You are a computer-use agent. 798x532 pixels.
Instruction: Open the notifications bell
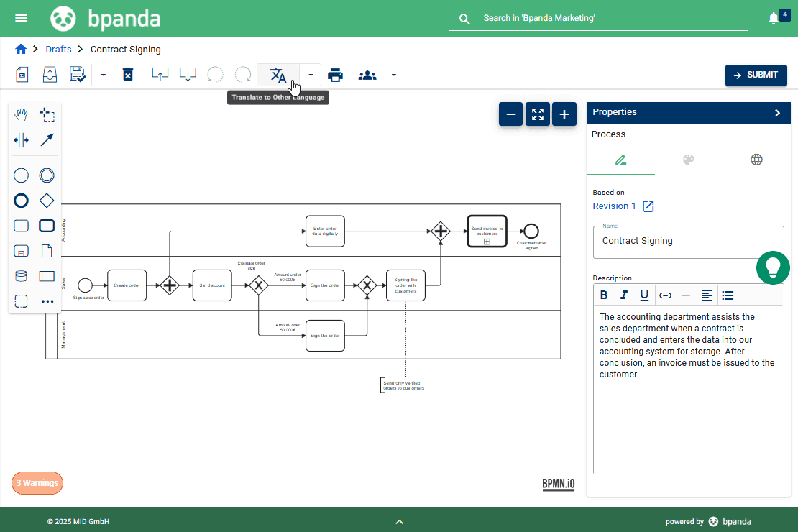(774, 18)
